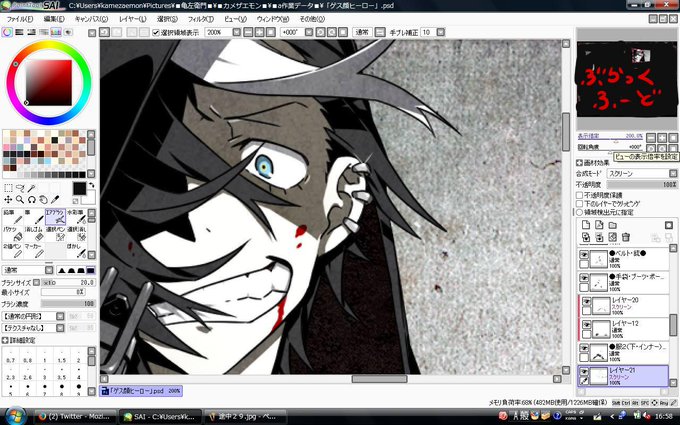Viewport: 680px width, 425px height.
Task: Select the rotate view tool
Action: point(32,199)
